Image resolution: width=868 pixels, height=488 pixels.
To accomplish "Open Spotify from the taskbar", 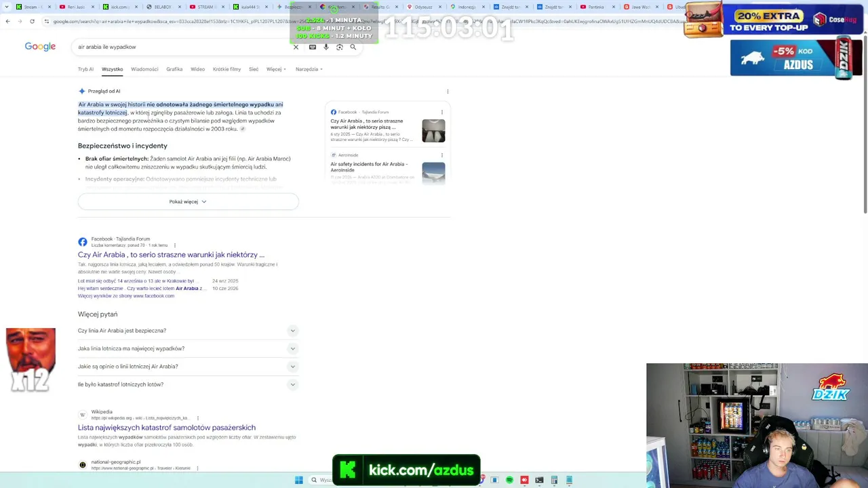I will [x=509, y=480].
